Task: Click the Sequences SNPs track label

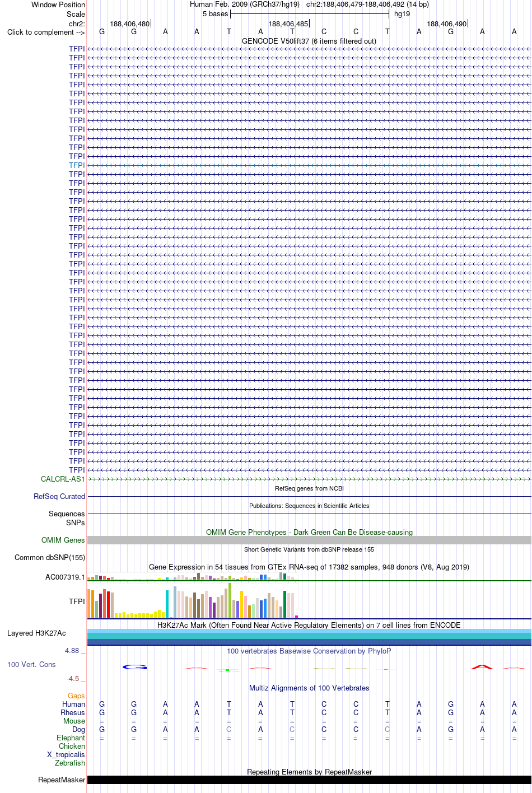Action: point(67,518)
